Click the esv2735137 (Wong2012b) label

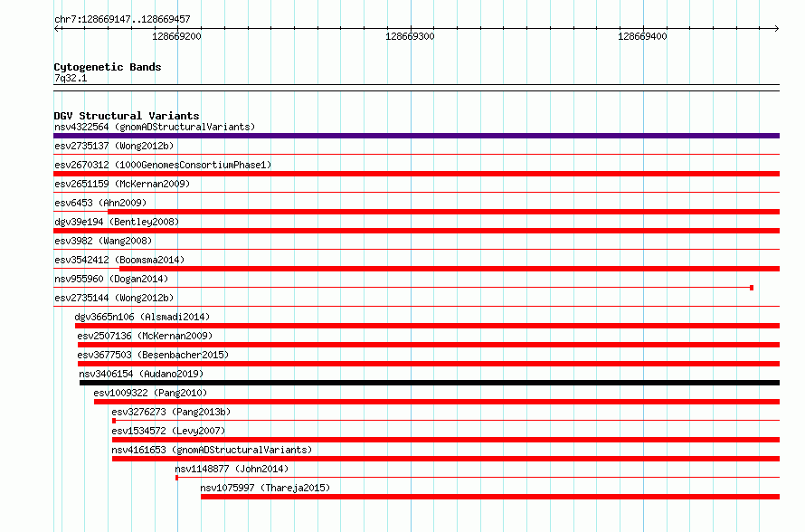[114, 146]
